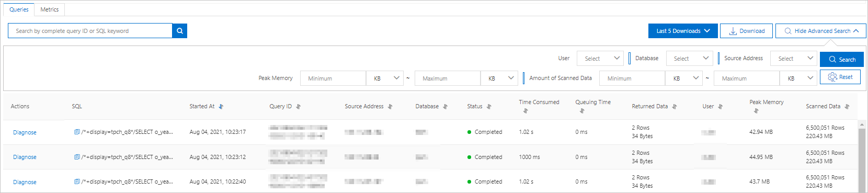The width and height of the screenshot is (868, 193).
Task: Diagnose the query started at 10:23:17
Action: click(x=25, y=132)
